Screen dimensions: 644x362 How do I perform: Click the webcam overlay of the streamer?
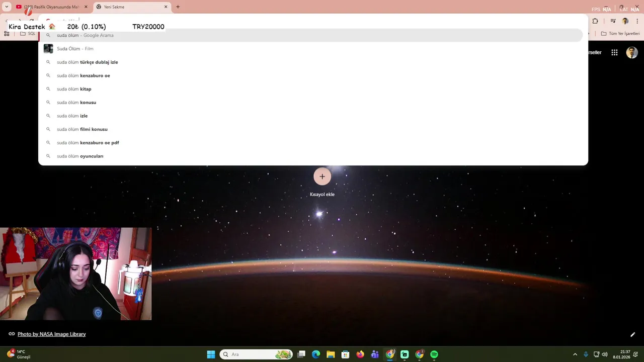[75, 274]
